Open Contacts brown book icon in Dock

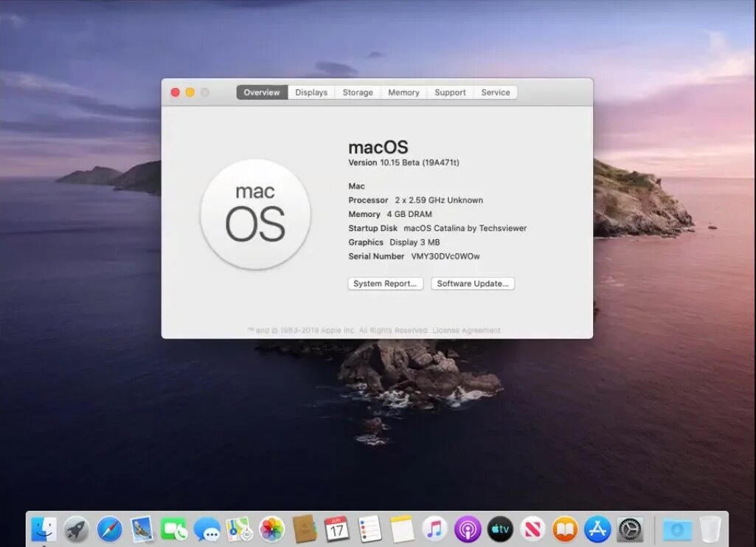[x=305, y=529]
